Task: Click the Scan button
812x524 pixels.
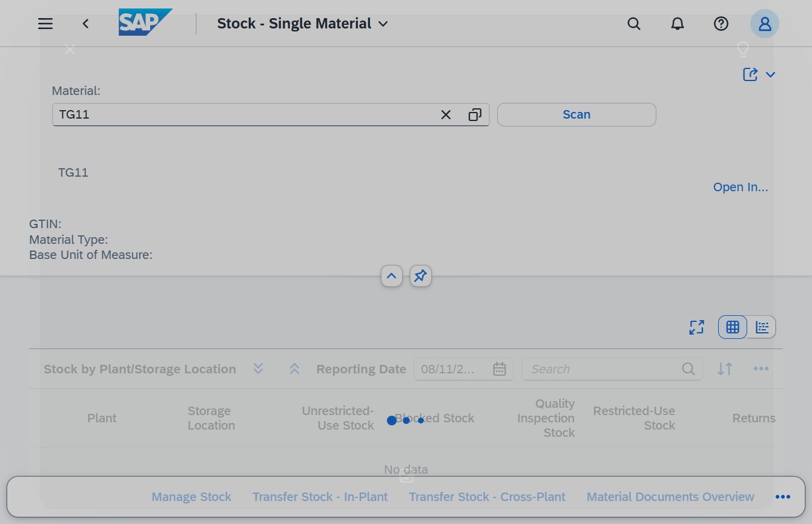Action: coord(576,114)
